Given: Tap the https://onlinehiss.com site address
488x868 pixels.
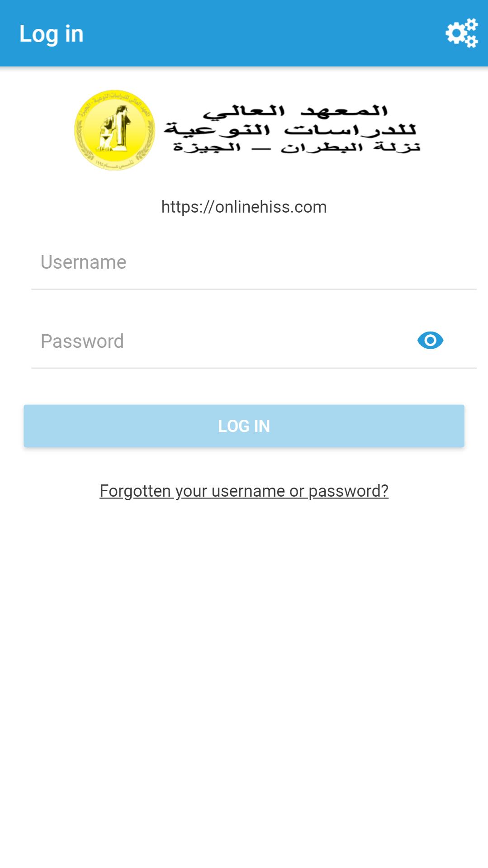Looking at the screenshot, I should coord(244,207).
